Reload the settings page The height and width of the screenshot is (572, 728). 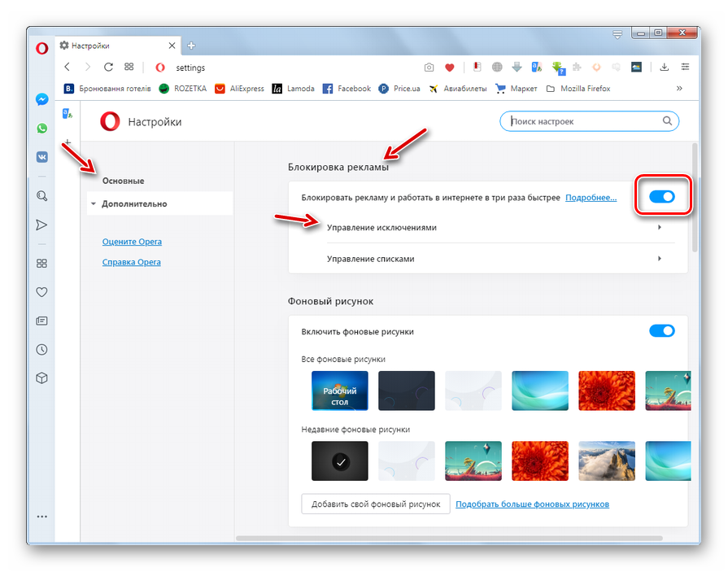108,67
